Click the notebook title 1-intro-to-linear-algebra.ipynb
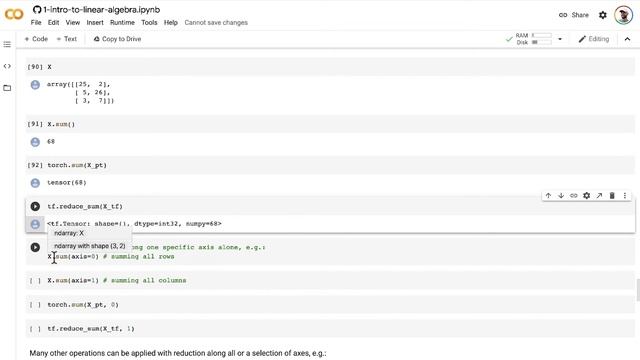The width and height of the screenshot is (640, 360). coord(102,10)
